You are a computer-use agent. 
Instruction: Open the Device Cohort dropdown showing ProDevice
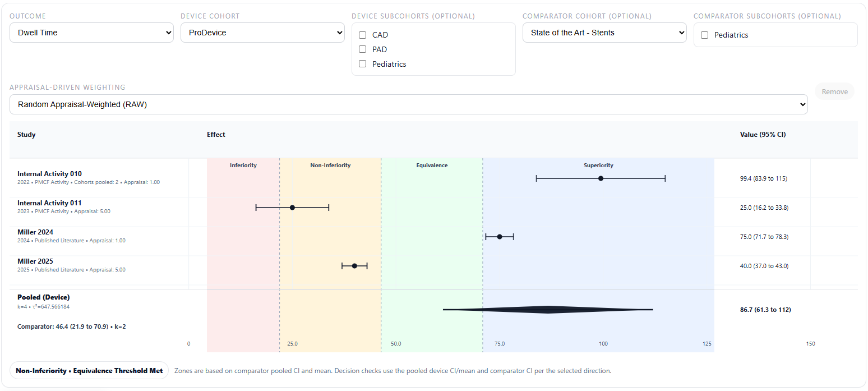pos(262,33)
